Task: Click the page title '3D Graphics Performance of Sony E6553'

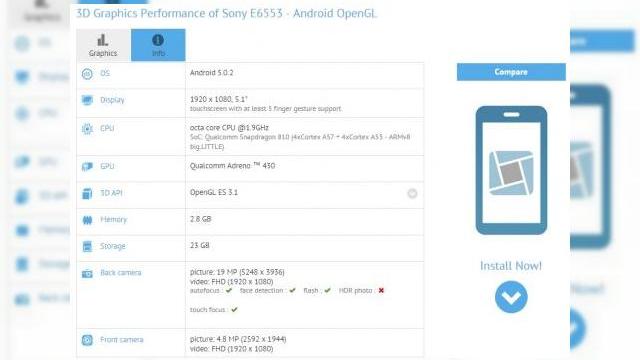Action: click(x=226, y=13)
